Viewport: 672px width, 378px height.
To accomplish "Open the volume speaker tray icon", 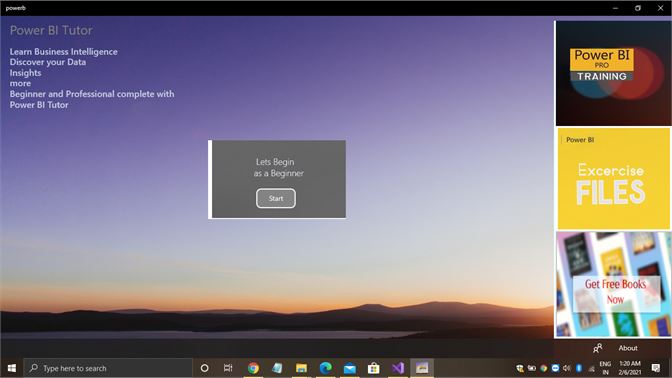I will point(567,368).
